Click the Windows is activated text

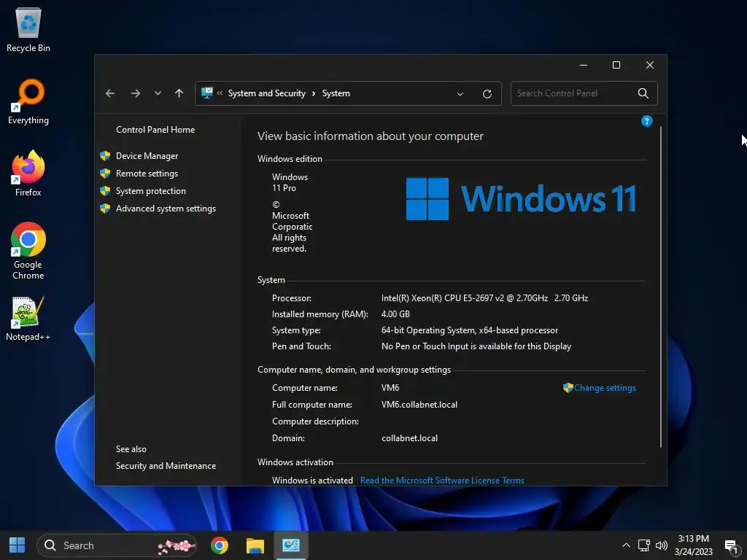[x=312, y=481]
